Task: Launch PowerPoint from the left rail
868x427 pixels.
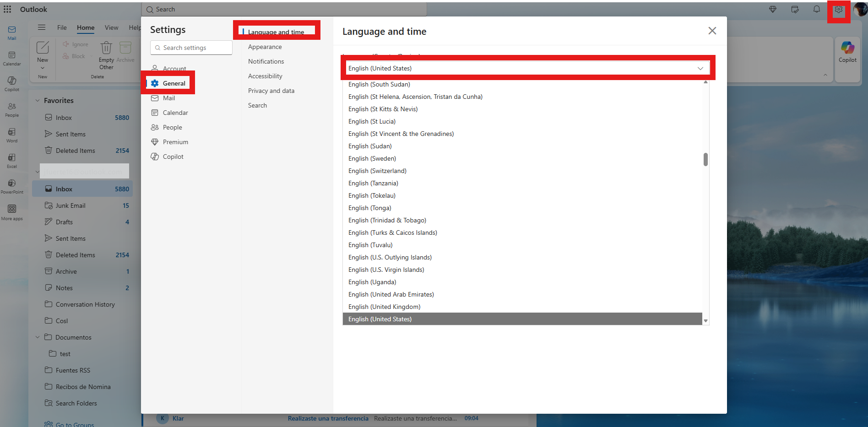Action: point(12,186)
